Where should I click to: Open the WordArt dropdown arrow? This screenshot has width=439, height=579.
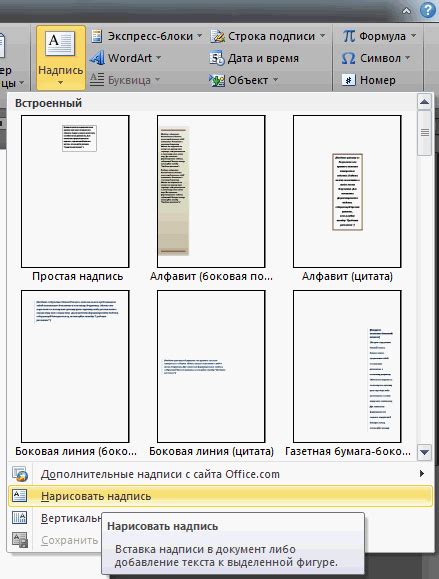[158, 58]
